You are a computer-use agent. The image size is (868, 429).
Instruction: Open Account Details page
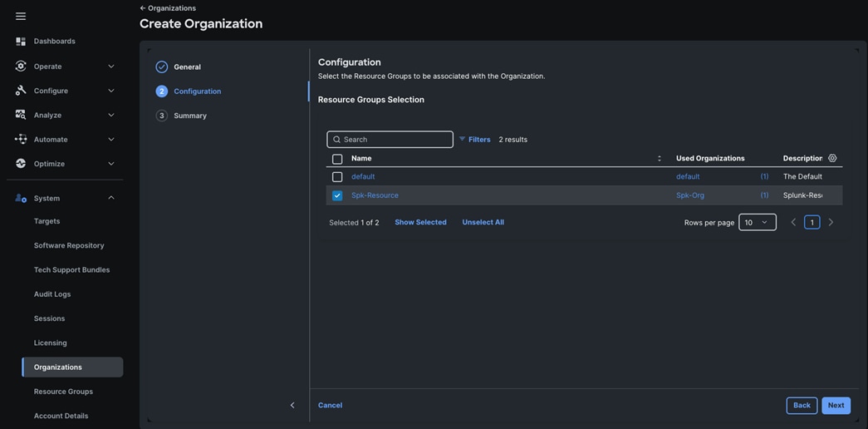click(61, 416)
